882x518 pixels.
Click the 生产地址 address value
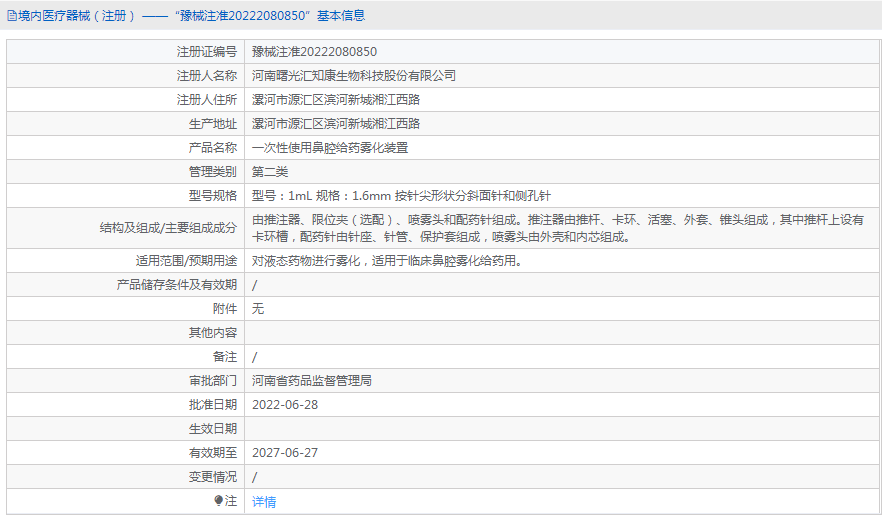pos(336,124)
